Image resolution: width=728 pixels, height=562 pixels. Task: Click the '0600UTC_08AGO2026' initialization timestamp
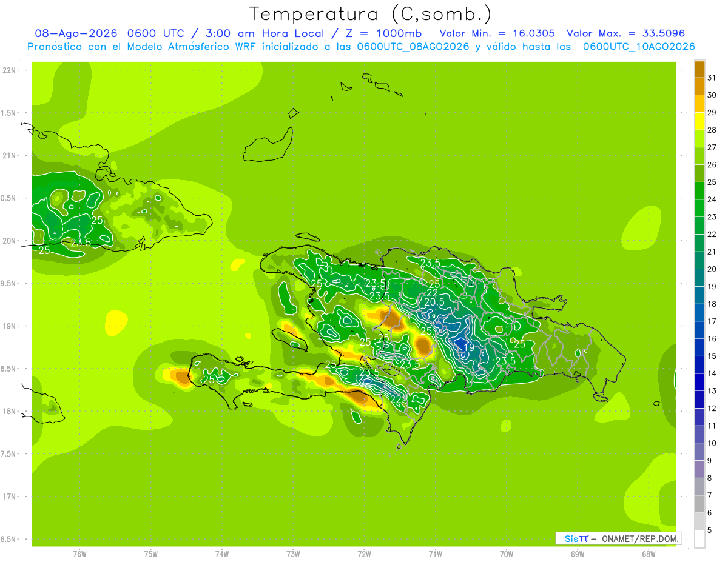[x=413, y=47]
